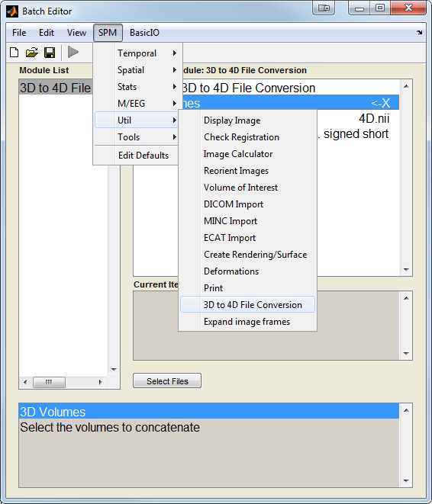Click the undock arrow icon in the menu bar
The image size is (432, 504).
click(419, 32)
